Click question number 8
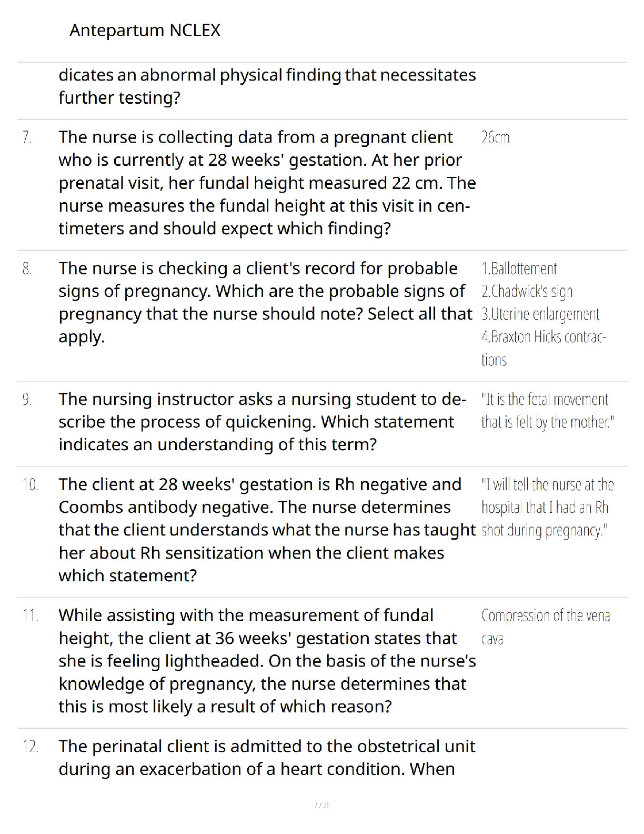This screenshot has width=644, height=834. click(x=27, y=269)
